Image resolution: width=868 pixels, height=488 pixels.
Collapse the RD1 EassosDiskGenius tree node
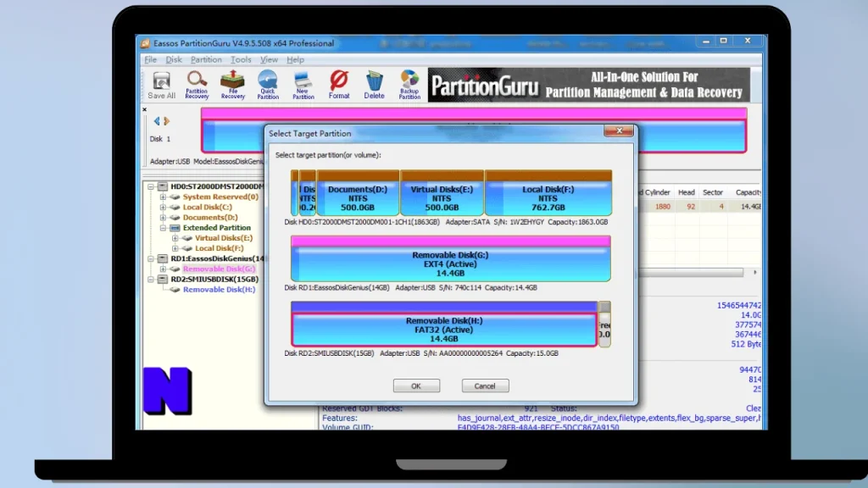151,259
